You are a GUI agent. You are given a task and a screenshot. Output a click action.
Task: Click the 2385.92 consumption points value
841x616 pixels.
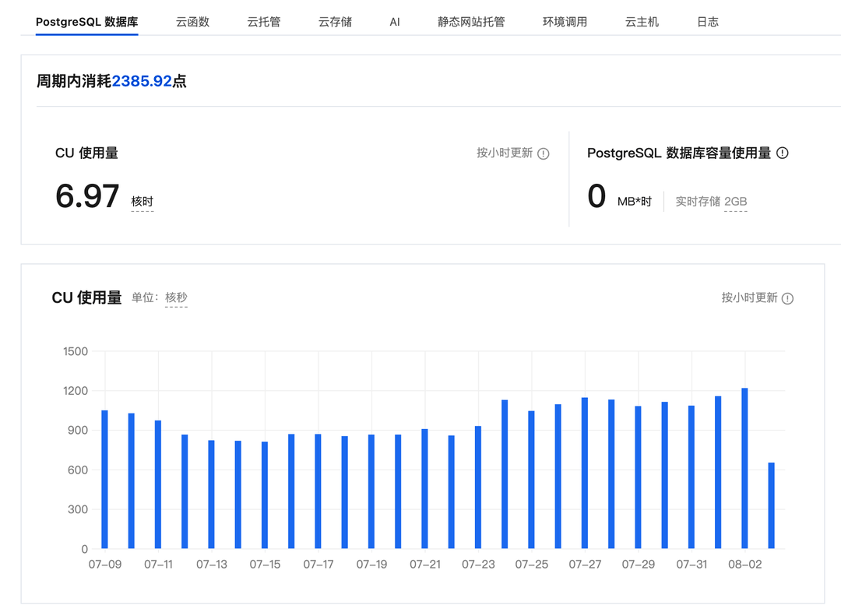[x=142, y=81]
